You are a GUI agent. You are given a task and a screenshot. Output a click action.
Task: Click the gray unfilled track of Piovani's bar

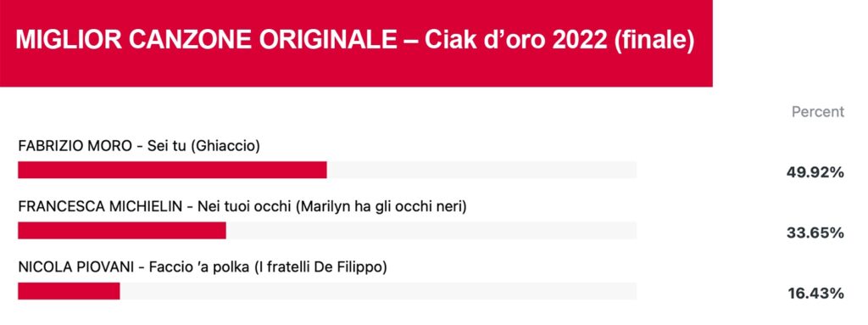point(378,291)
